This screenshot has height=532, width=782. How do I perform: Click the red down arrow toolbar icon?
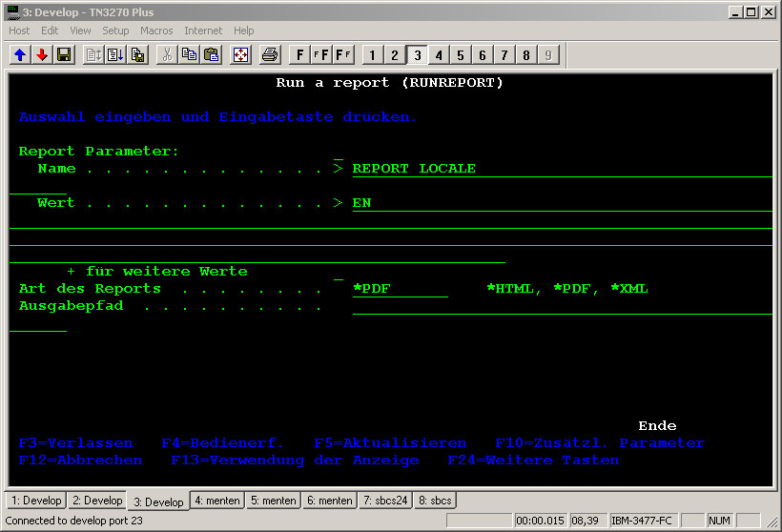click(42, 55)
